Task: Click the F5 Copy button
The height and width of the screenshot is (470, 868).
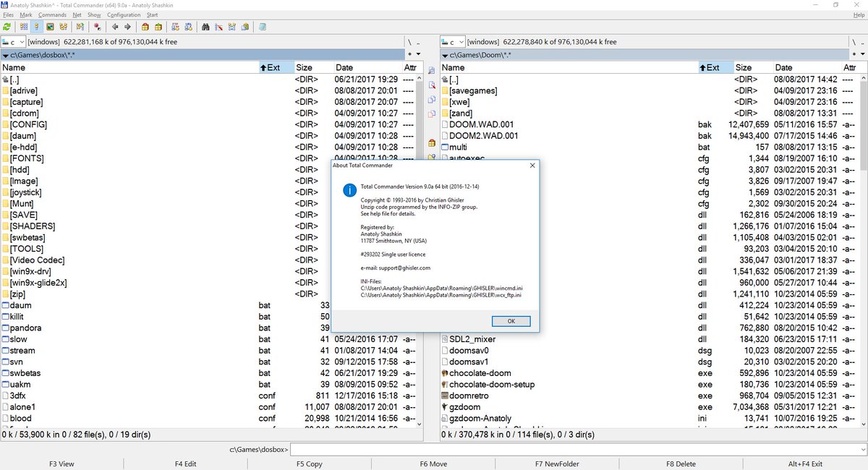Action: (310, 464)
